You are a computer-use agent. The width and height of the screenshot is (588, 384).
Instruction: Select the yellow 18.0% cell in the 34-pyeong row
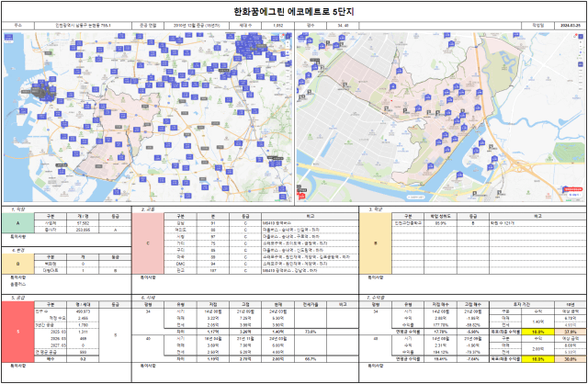[x=538, y=332]
